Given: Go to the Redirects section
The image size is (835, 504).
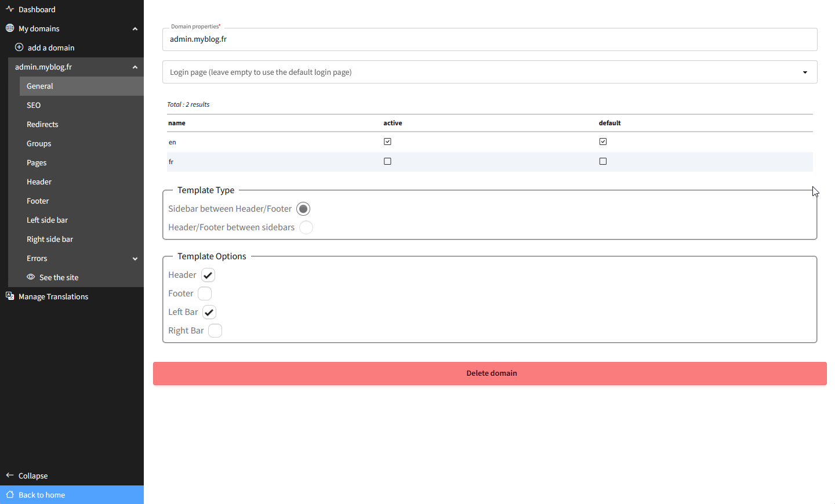Looking at the screenshot, I should 42,124.
